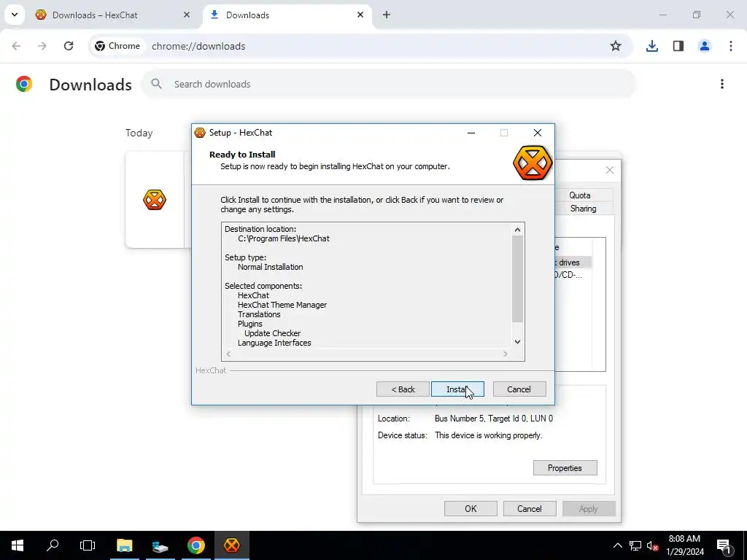
Task: Open the Chrome three-dot menu
Action: [x=731, y=46]
